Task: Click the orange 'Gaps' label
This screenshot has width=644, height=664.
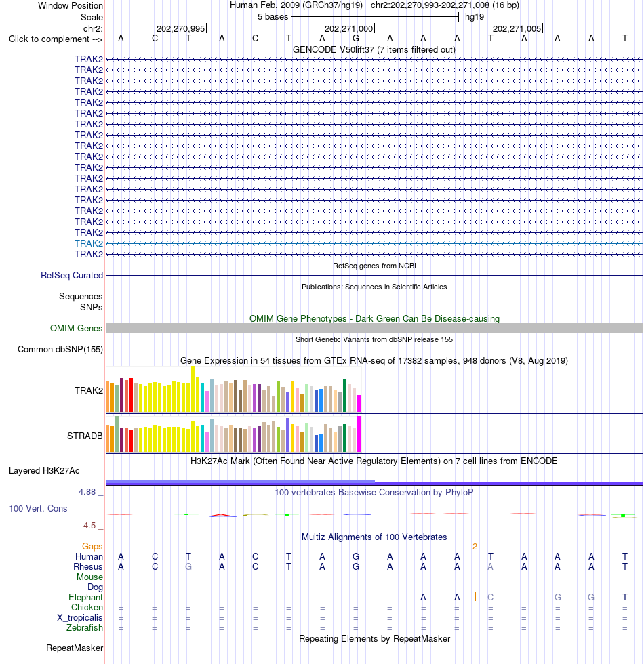Action: click(92, 547)
